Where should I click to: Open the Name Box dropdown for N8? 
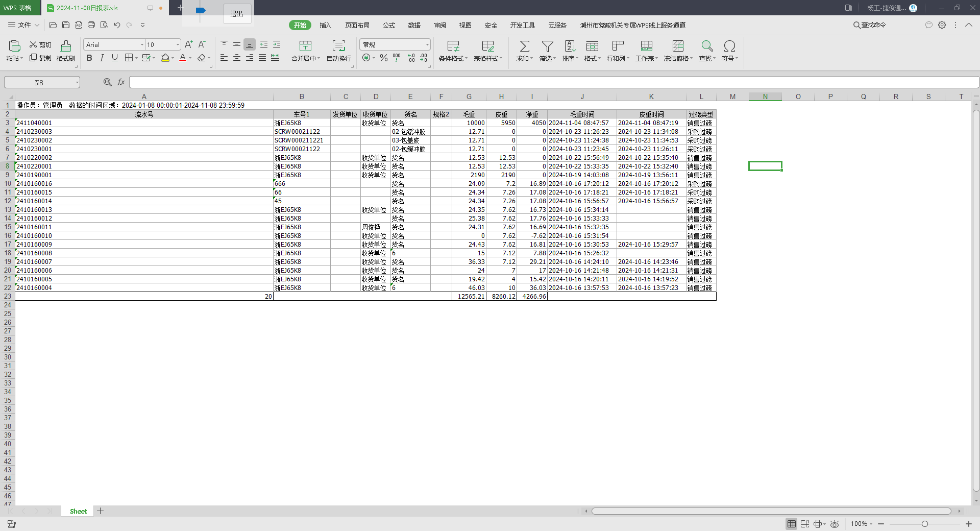77,82
